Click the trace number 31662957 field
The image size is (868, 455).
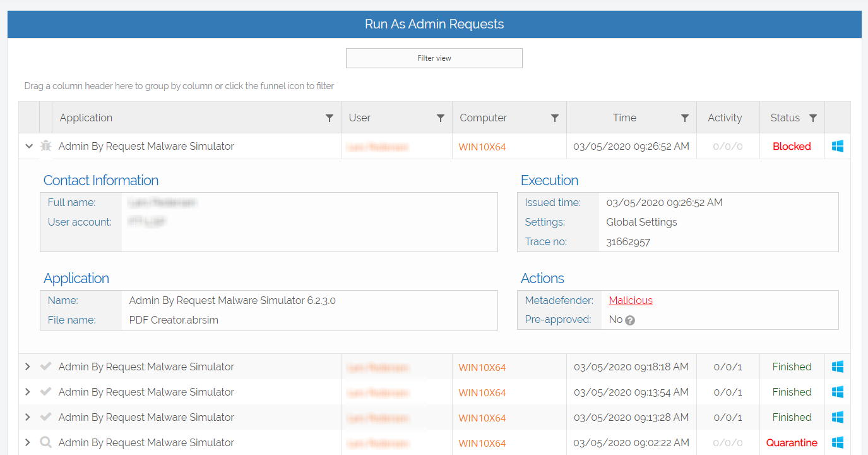pos(628,242)
